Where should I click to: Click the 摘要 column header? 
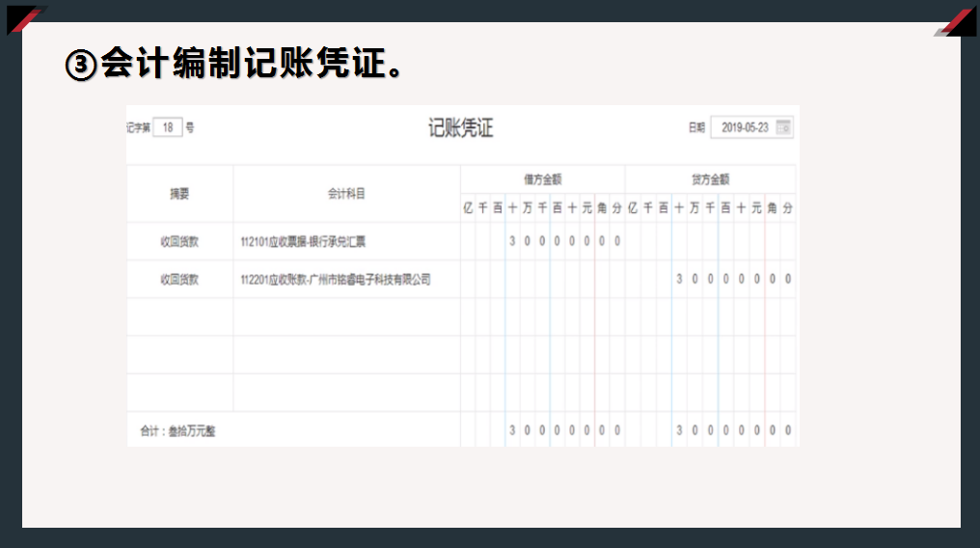tap(179, 194)
